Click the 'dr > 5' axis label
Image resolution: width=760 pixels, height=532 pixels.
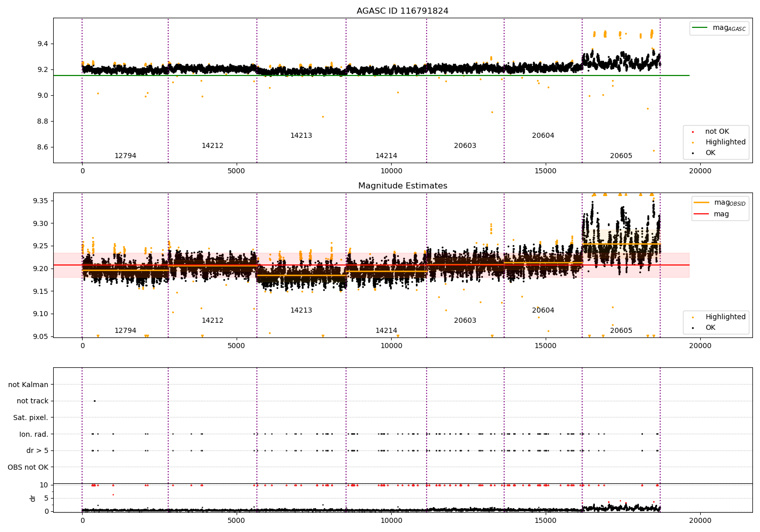[37, 451]
